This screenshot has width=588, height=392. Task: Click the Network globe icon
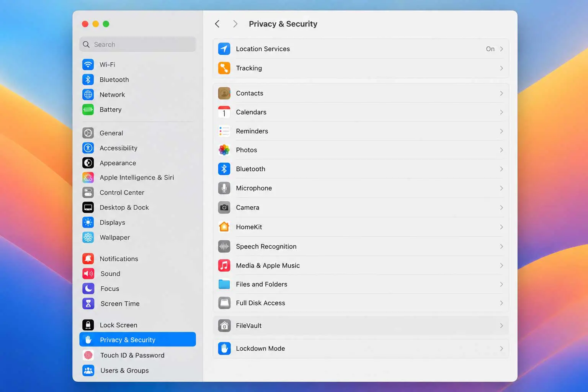pyautogui.click(x=88, y=94)
